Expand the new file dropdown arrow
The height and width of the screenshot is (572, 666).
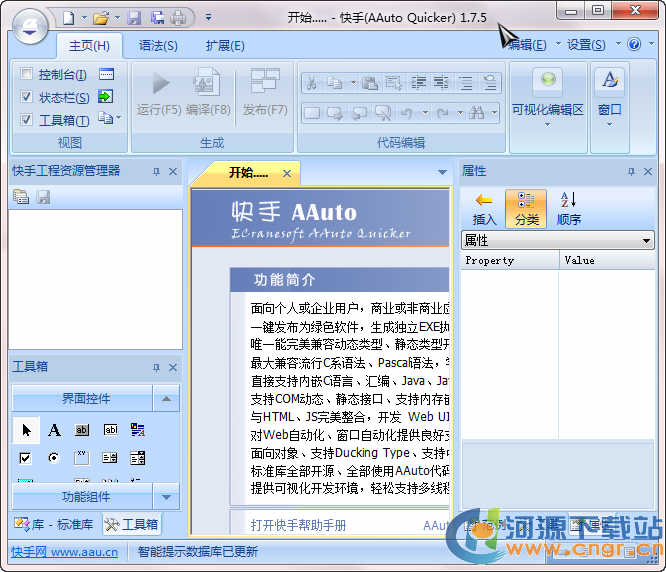pos(84,18)
